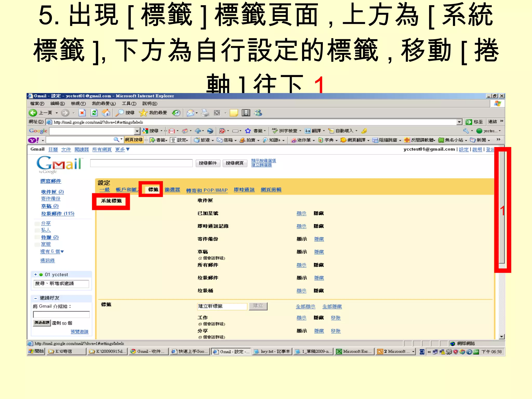Show the 已加星號 system label

point(302,213)
